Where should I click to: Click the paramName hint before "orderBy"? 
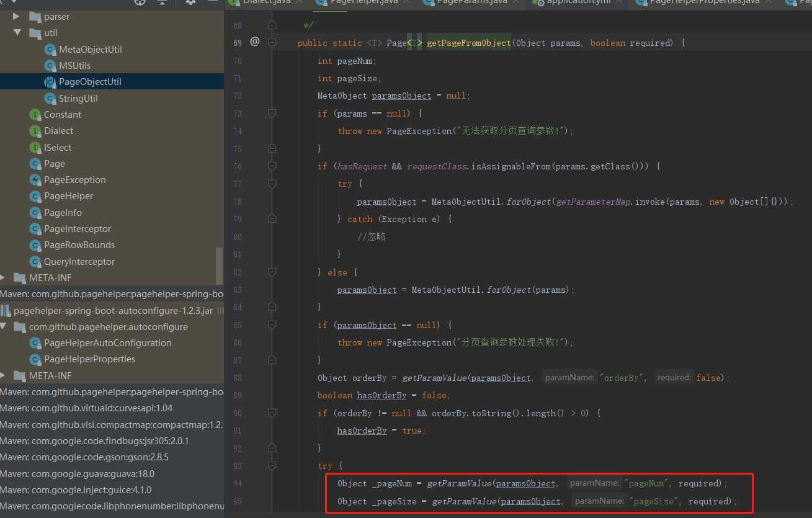(x=570, y=378)
